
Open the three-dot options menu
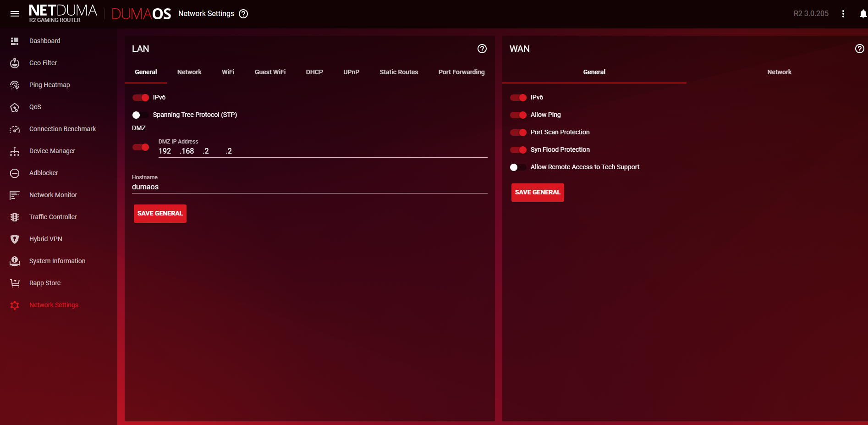[843, 14]
